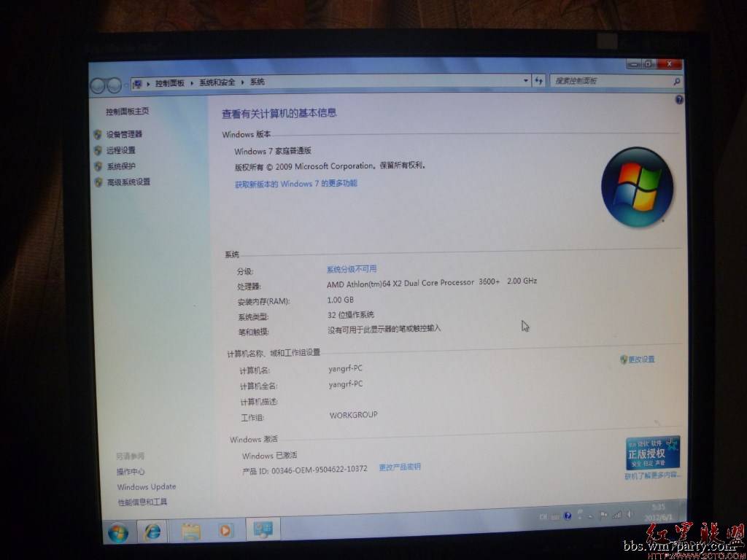Click the AMD Athlon processor text
This screenshot has height=560, width=747.
(432, 283)
